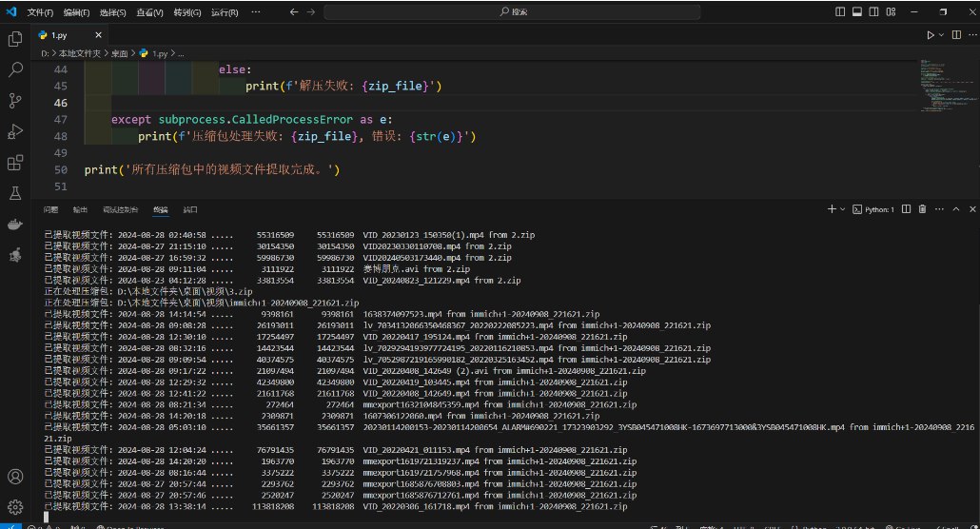The image size is (980, 529).
Task: Open the 文件(F) menu
Action: 40,12
